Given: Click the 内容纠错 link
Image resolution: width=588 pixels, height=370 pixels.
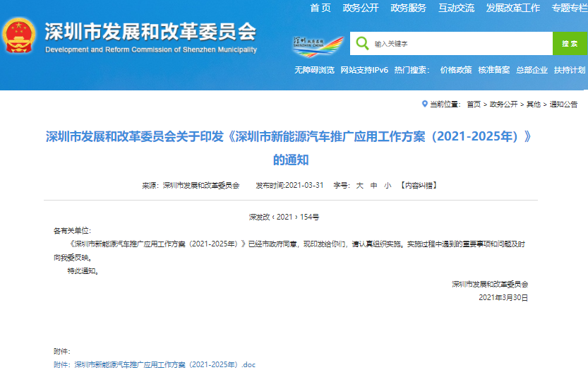Looking at the screenshot, I should point(419,185).
